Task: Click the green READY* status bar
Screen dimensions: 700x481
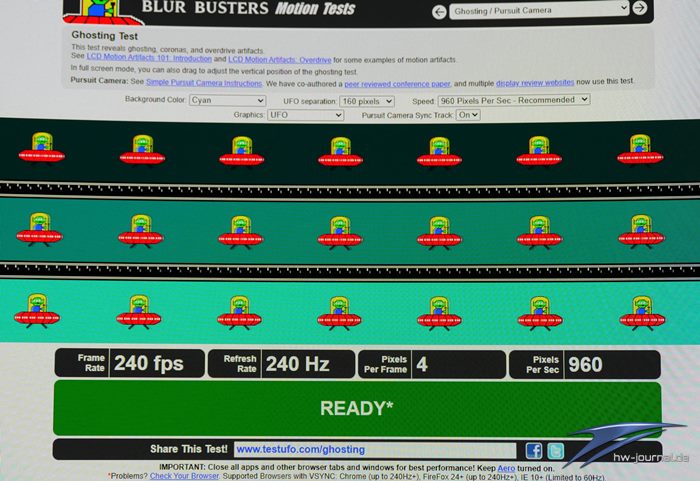Action: pyautogui.click(x=357, y=408)
